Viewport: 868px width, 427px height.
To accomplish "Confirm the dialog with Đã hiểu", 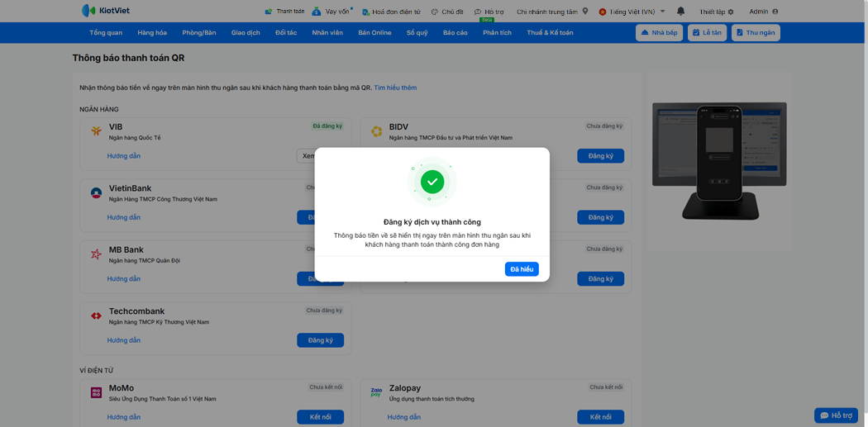I will tap(522, 269).
